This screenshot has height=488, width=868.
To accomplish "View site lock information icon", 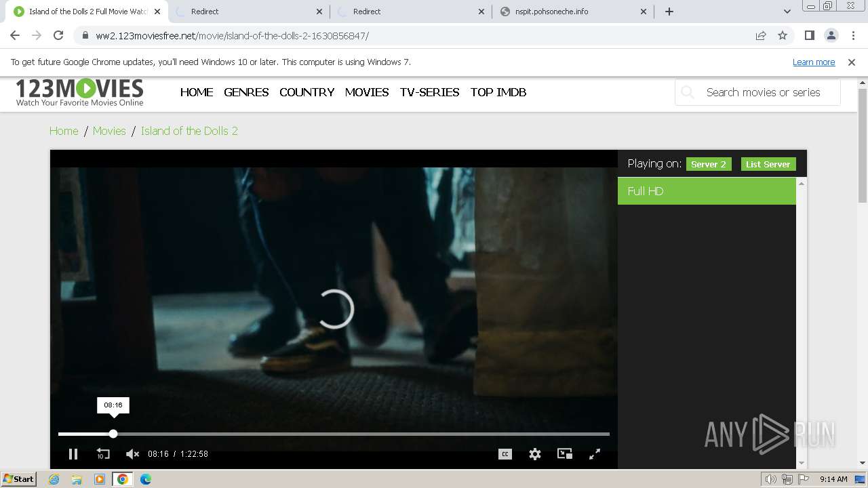I will tap(85, 35).
